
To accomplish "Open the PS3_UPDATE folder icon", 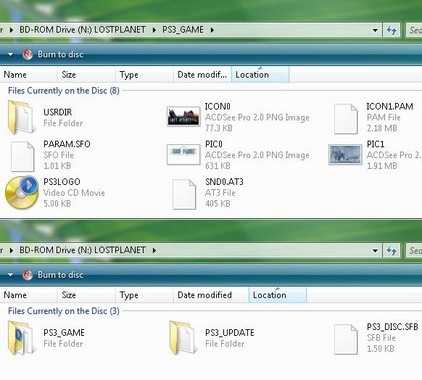I will click(182, 338).
